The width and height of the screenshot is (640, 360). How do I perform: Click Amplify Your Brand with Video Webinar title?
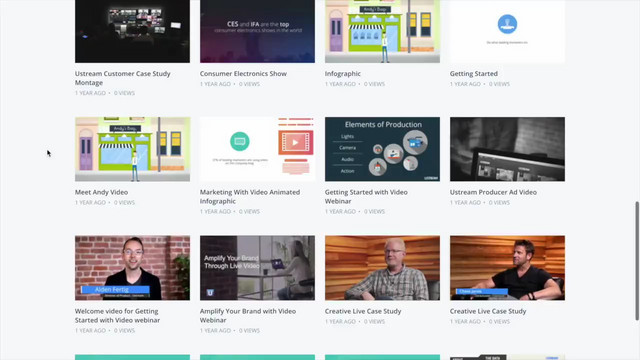coord(248,316)
